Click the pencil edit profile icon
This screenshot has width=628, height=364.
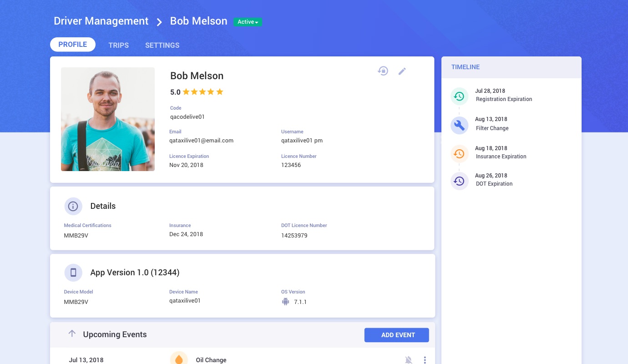402,71
